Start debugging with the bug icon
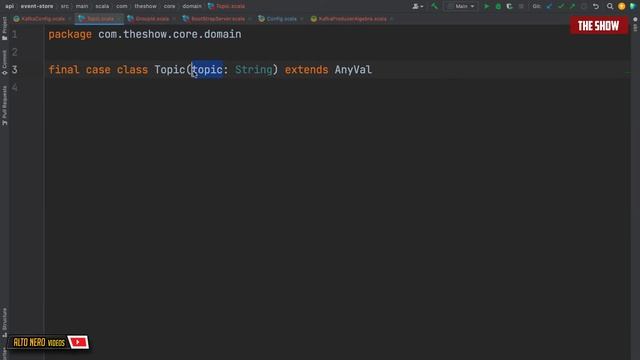The width and height of the screenshot is (640, 360). (498, 6)
